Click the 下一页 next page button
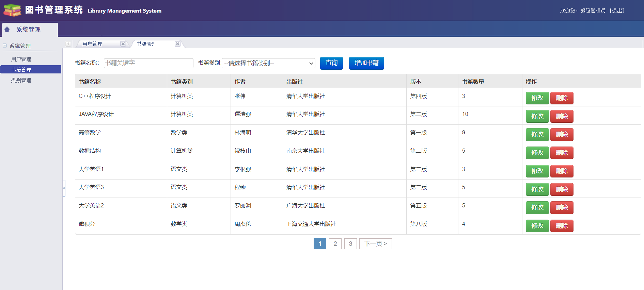Viewport: 644px width, 290px height. pos(376,244)
